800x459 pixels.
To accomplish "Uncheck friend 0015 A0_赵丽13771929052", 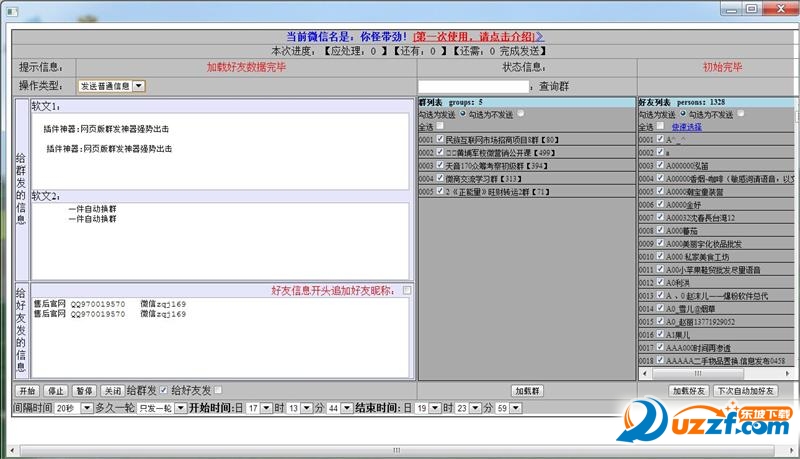I will coord(660,321).
